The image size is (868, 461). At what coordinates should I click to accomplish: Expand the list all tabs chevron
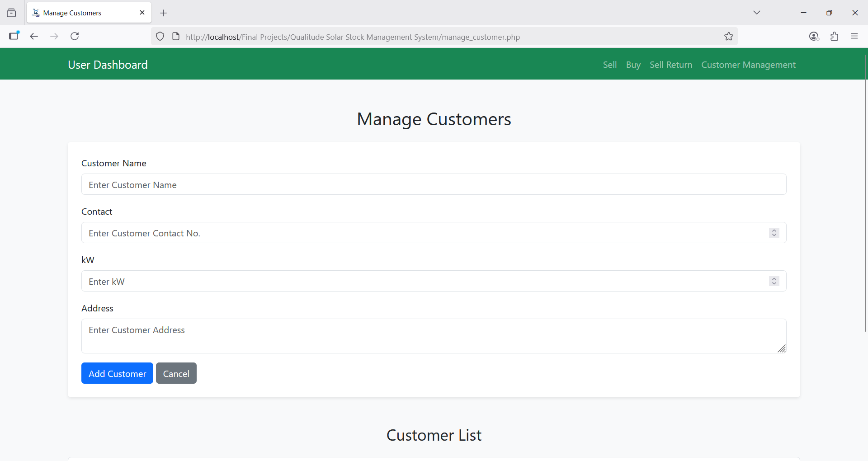pyautogui.click(x=756, y=13)
